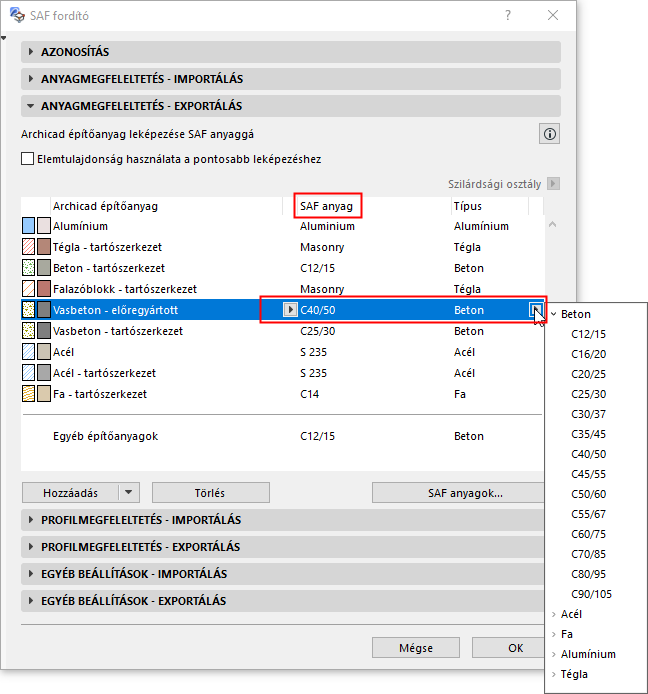Image resolution: width=648 pixels, height=694 pixels.
Task: Choose C70/85 from the popup list
Action: [x=588, y=554]
